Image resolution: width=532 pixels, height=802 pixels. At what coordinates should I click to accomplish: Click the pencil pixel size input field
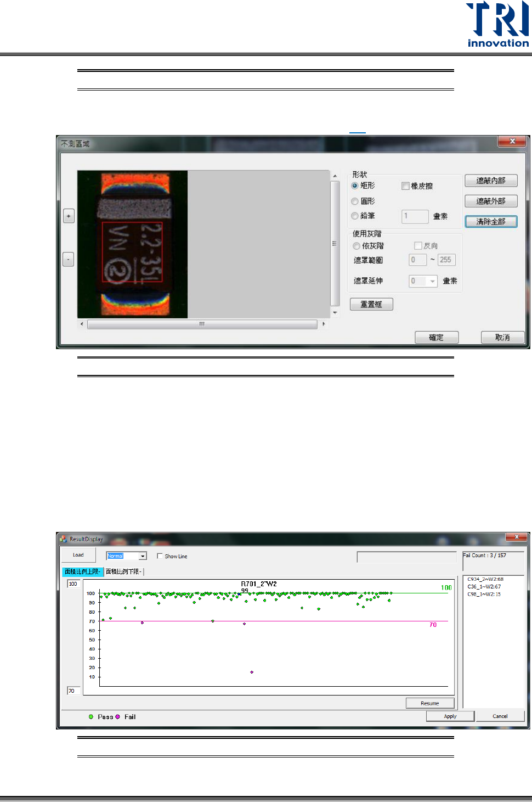click(x=415, y=216)
